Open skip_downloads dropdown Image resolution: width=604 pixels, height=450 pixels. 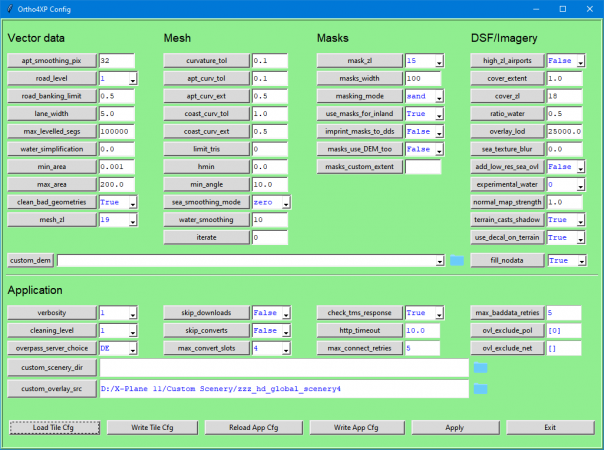(x=286, y=313)
